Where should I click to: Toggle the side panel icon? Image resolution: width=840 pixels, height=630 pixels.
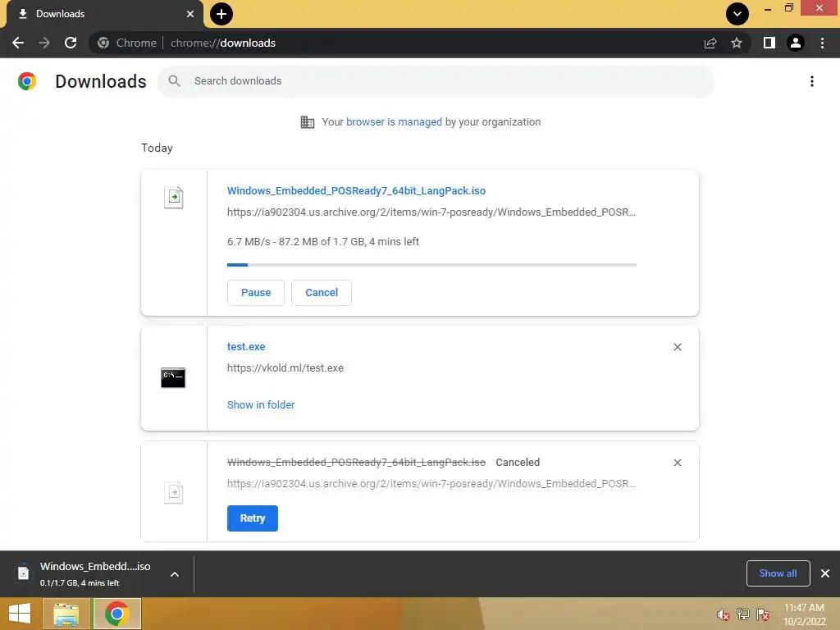pyautogui.click(x=769, y=43)
